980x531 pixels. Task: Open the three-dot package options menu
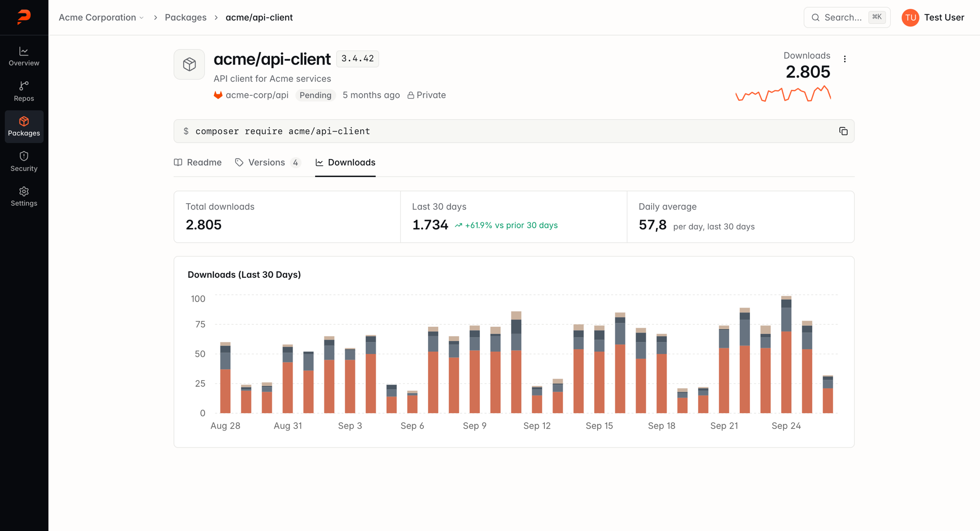(845, 59)
